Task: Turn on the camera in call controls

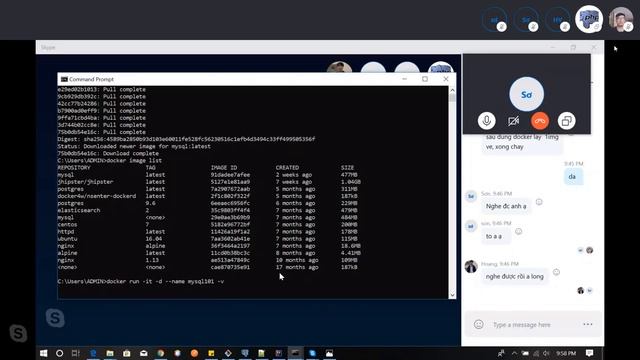Action: pyautogui.click(x=513, y=121)
